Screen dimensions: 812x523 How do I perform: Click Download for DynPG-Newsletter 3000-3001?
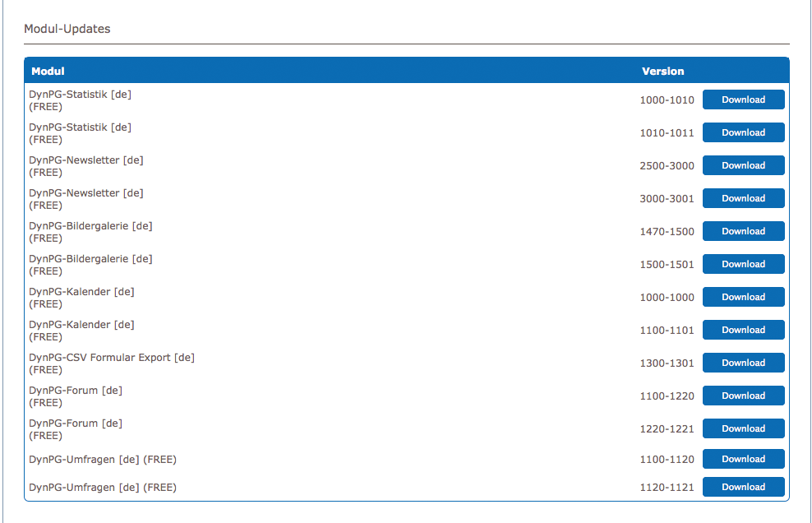pyautogui.click(x=743, y=198)
